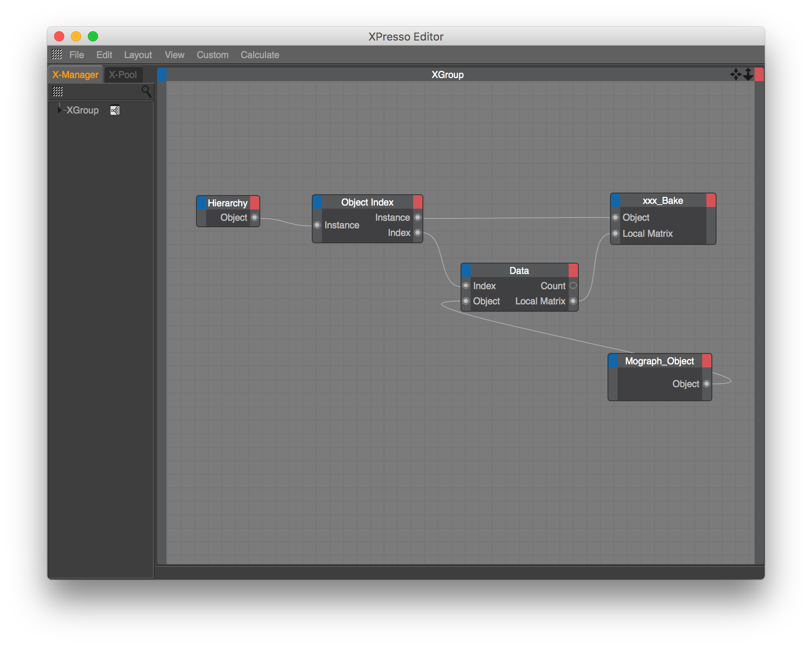Click the XGroup zoom arrow icon

[x=748, y=75]
